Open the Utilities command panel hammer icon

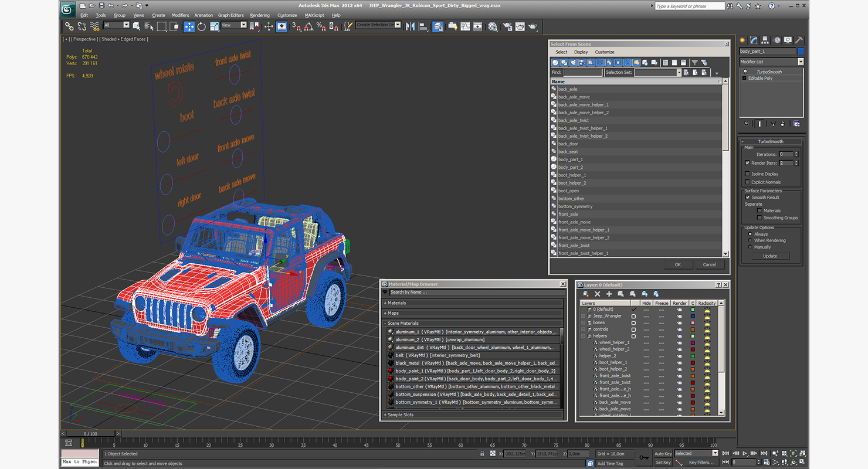[x=799, y=40]
